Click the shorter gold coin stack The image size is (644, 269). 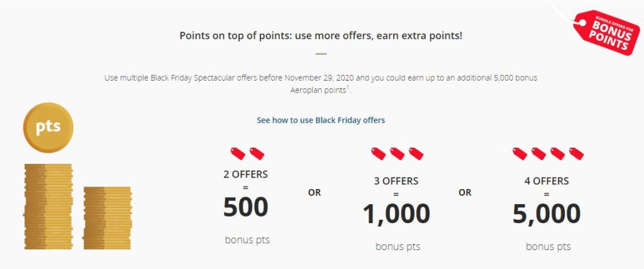[107, 217]
